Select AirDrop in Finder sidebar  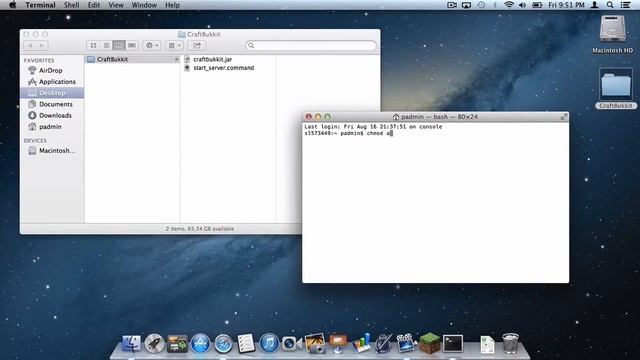(x=52, y=70)
